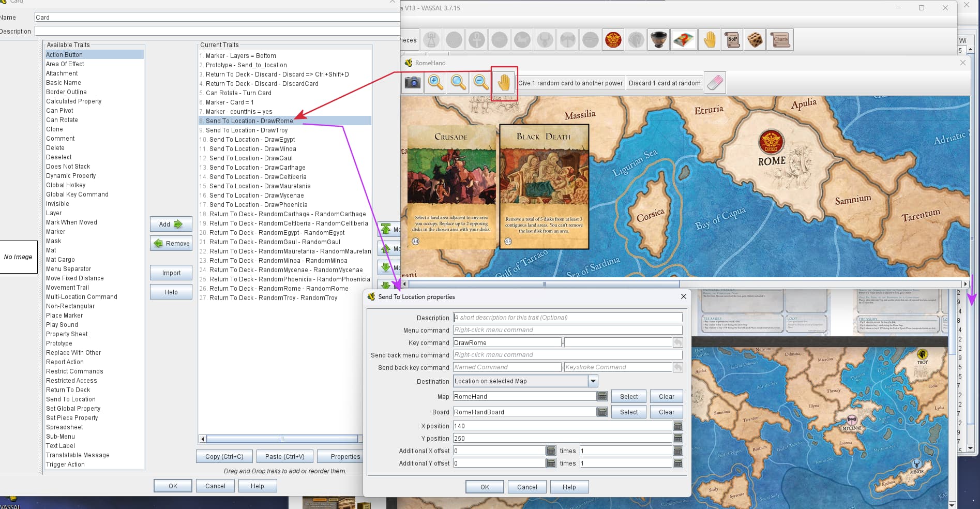Click the Copy (Ctrl+C) button
980x509 pixels.
[x=224, y=456]
